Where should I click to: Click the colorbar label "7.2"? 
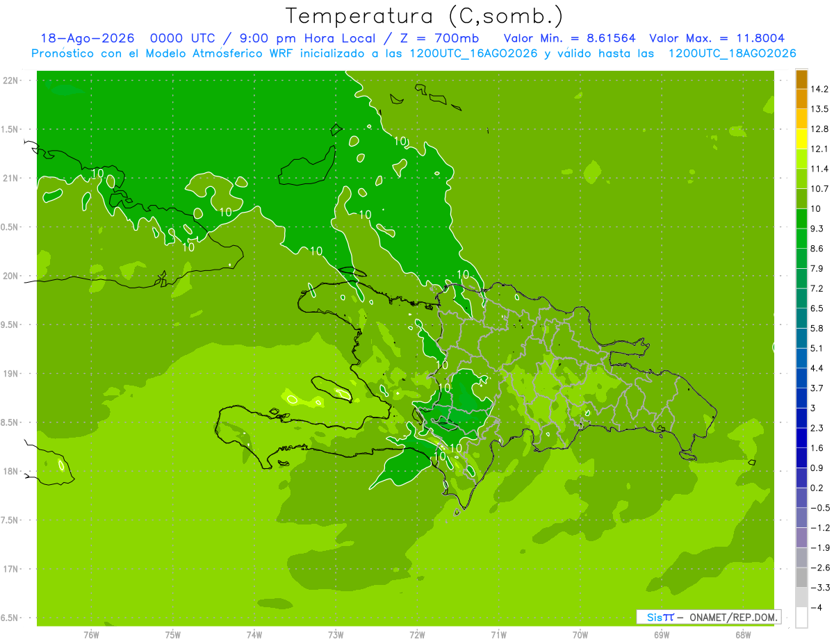(817, 288)
